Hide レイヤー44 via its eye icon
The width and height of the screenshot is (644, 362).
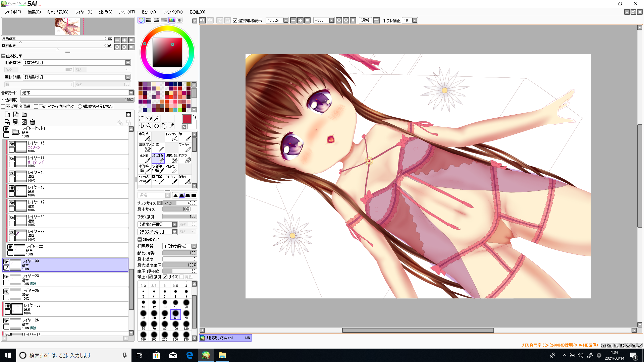12,159
